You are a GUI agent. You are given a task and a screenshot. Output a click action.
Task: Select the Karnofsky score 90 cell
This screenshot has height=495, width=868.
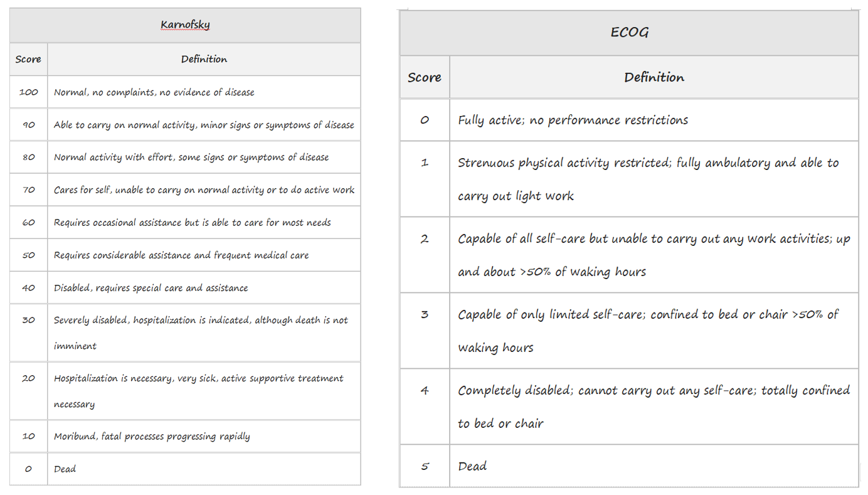pos(28,125)
